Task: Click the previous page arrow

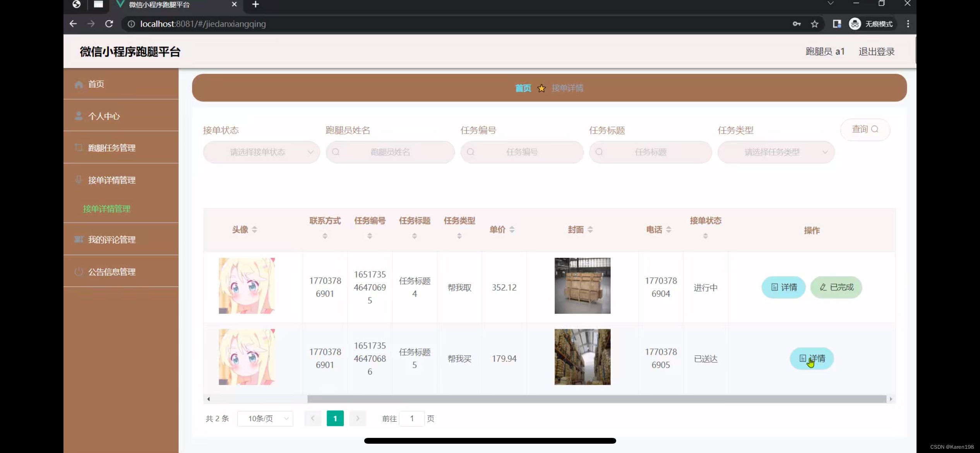Action: (313, 419)
